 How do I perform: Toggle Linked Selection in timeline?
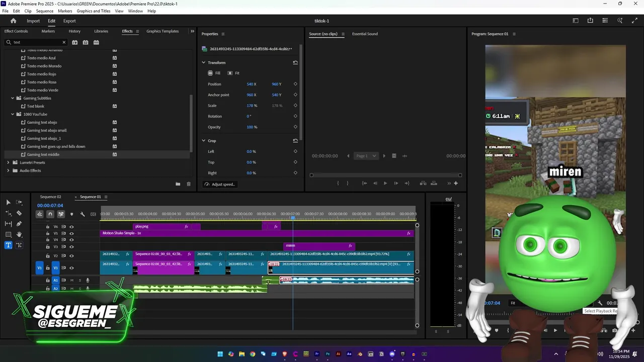tap(61, 214)
